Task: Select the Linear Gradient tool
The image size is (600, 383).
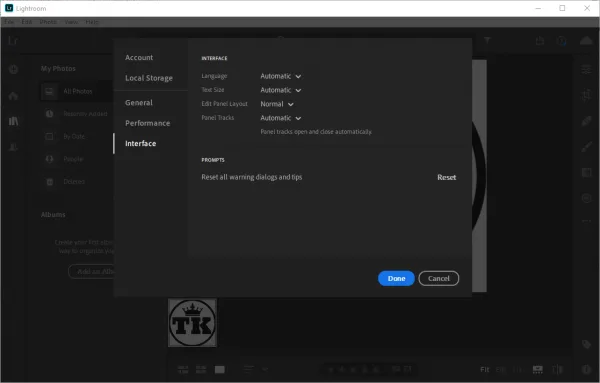Action: pos(586,173)
